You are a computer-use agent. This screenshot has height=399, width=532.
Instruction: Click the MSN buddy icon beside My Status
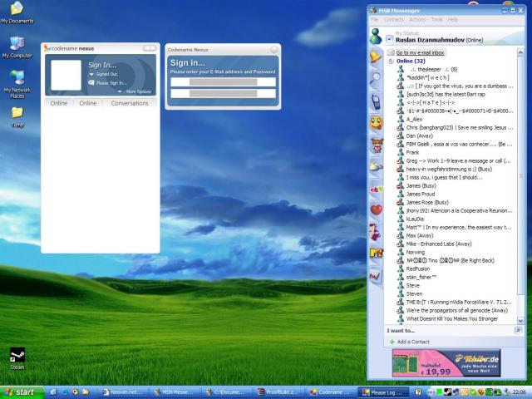pyautogui.click(x=376, y=37)
